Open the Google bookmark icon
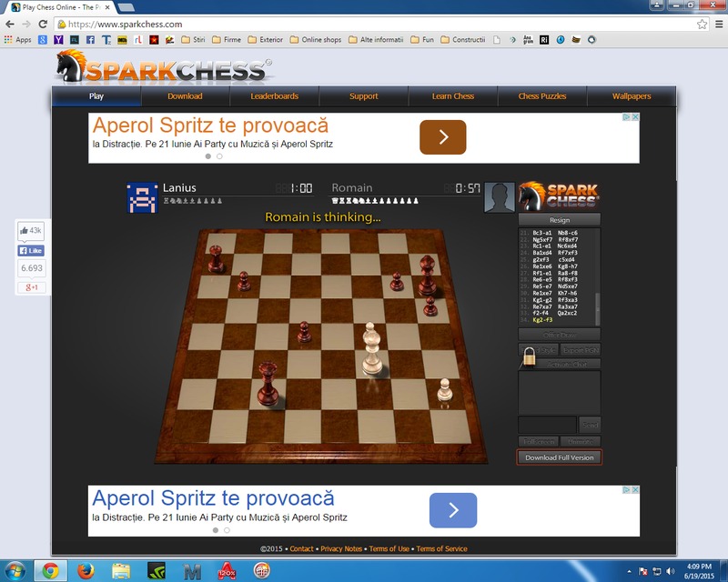728x582 pixels. 43,40
